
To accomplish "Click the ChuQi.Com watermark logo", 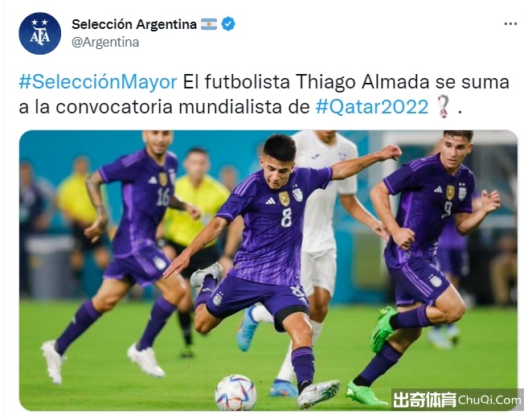I will pyautogui.click(x=456, y=400).
